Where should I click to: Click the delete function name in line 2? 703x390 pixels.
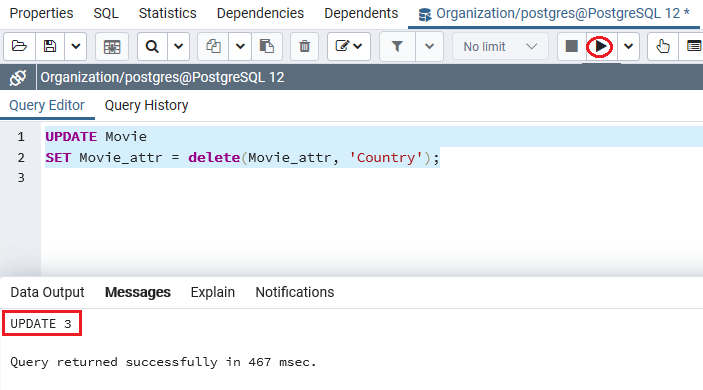point(214,158)
